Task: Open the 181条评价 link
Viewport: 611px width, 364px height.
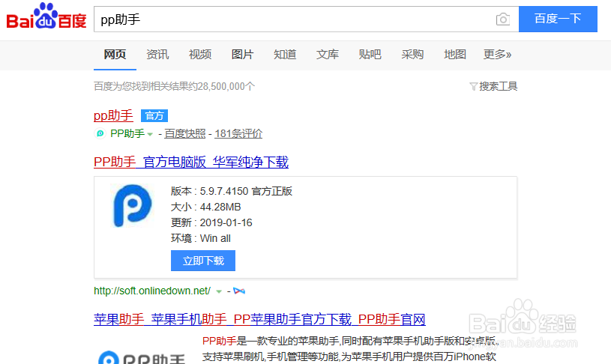Action: pos(238,133)
